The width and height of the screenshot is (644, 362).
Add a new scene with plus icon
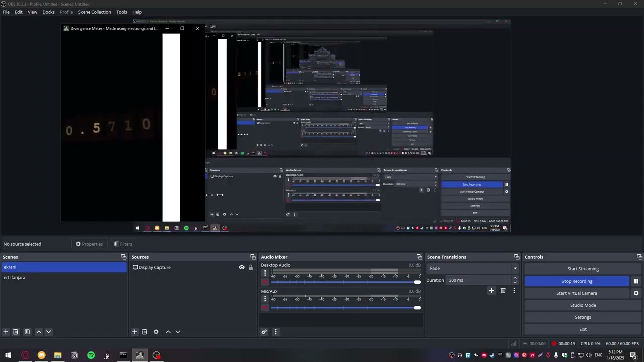coord(6,332)
